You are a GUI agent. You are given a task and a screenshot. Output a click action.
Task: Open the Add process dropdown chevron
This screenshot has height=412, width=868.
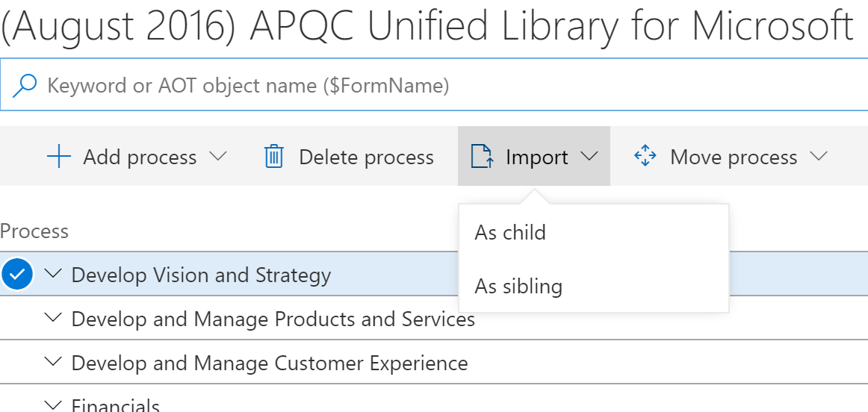point(218,157)
